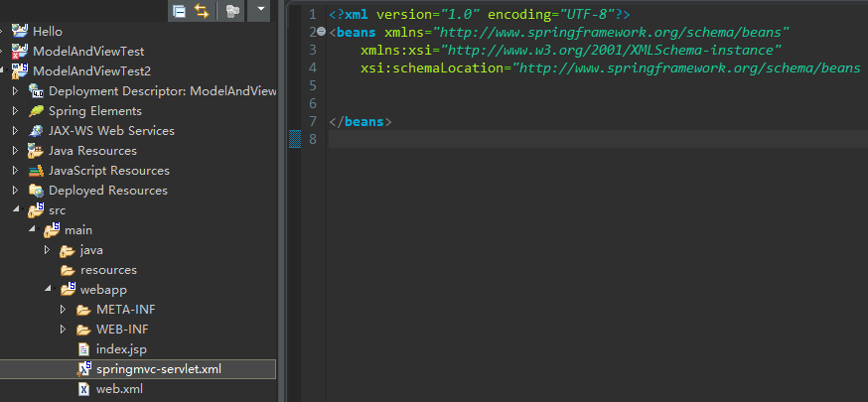868x402 pixels.
Task: Click the Spring Elements leaf icon
Action: [x=36, y=110]
